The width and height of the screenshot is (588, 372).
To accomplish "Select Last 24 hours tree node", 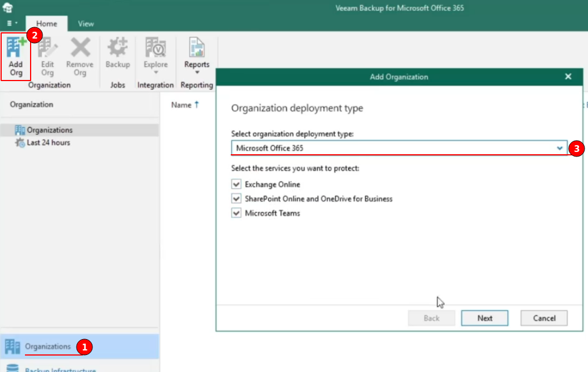I will point(48,142).
